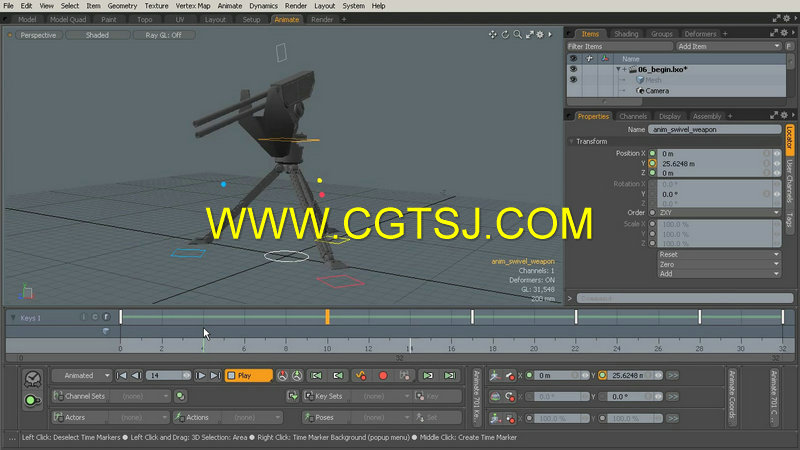Image resolution: width=800 pixels, height=450 pixels.
Task: Click the scale transform tool icon
Action: [495, 418]
